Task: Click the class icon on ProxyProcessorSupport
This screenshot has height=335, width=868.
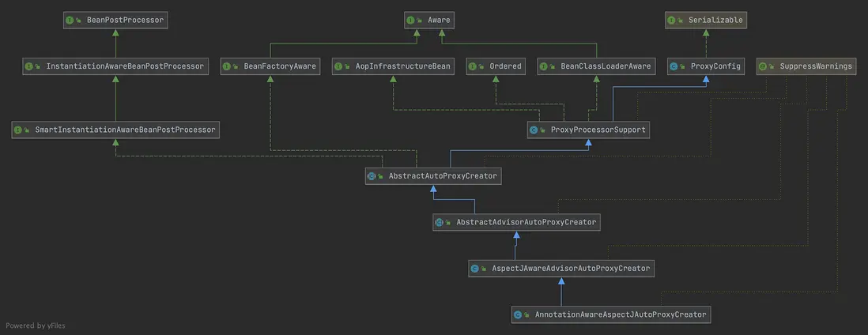Action: (534, 130)
